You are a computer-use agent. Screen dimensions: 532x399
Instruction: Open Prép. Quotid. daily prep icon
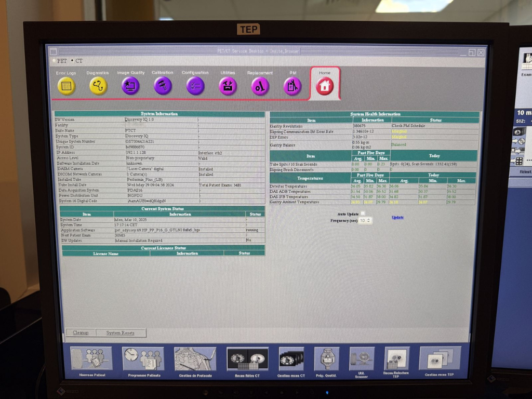(x=326, y=358)
